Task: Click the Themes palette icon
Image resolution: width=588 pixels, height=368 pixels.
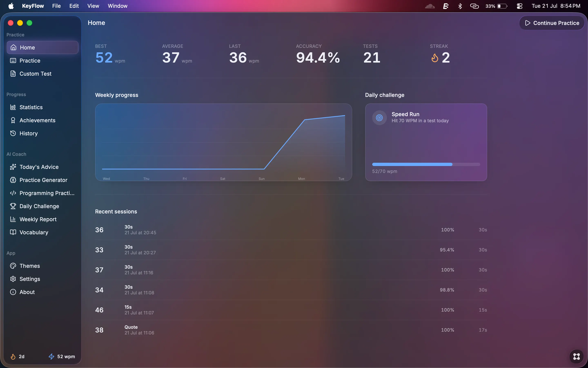Action: (13, 266)
